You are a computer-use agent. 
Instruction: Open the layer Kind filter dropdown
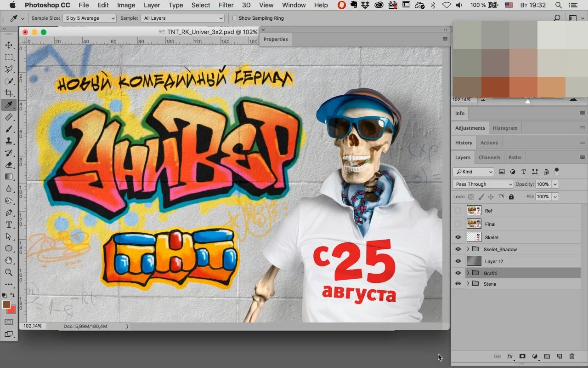pyautogui.click(x=473, y=172)
